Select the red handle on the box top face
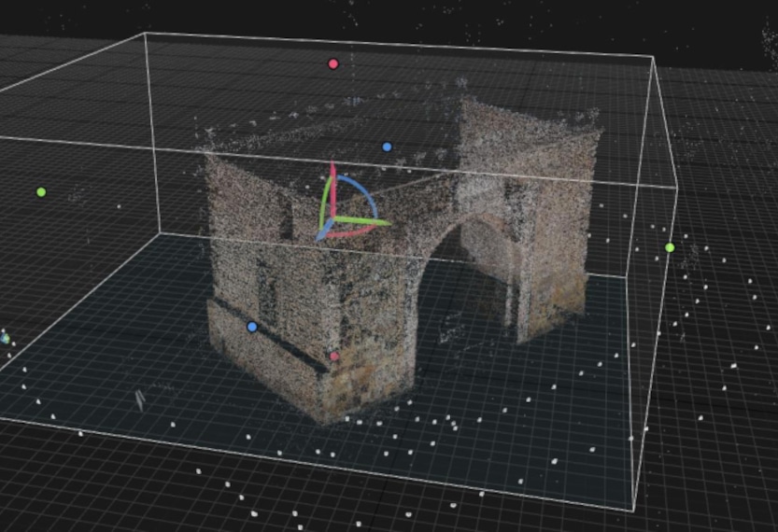 click(333, 64)
